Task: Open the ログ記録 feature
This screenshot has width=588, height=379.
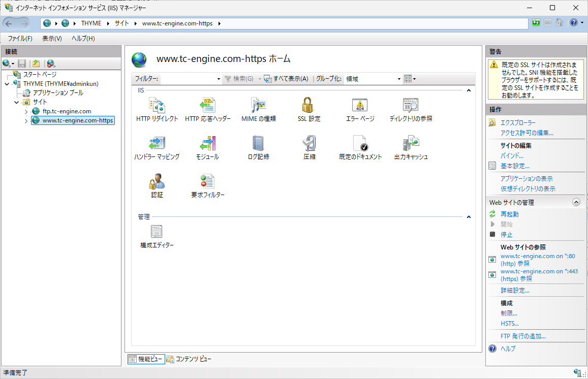Action: click(x=258, y=148)
